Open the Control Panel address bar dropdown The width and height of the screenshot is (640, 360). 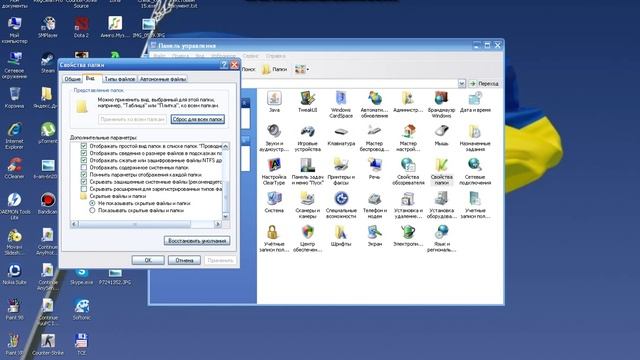(x=461, y=83)
